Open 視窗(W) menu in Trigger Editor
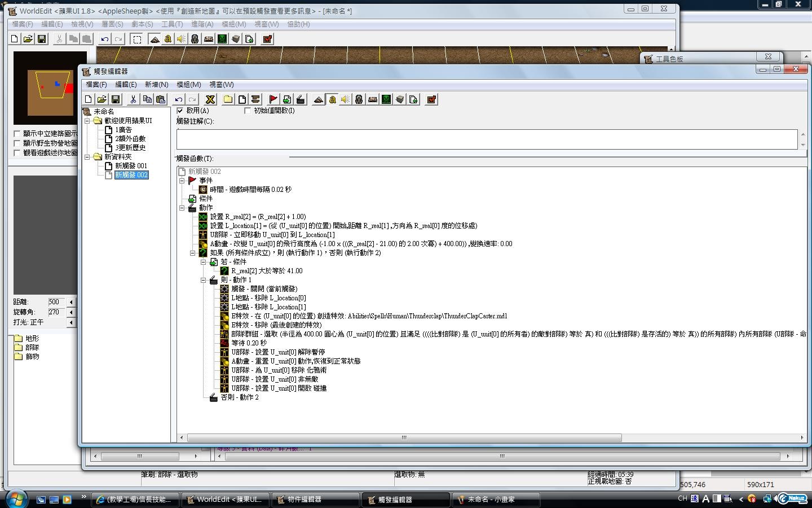Viewport: 812px width, 508px height. coord(222,85)
